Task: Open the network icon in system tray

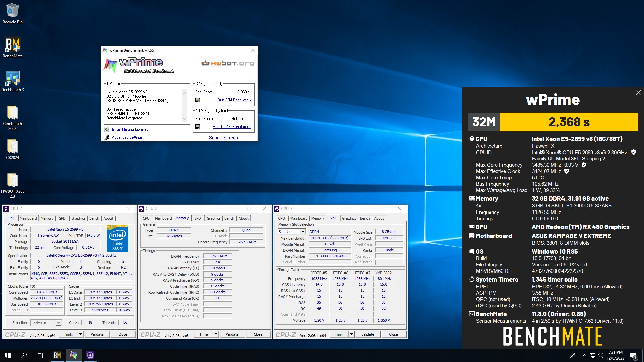Action: point(593,355)
